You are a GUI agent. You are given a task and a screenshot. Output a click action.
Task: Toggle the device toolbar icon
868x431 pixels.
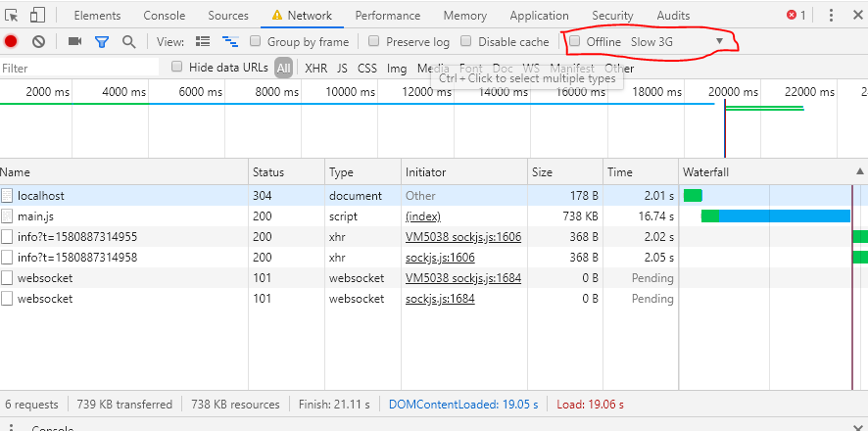click(x=37, y=16)
